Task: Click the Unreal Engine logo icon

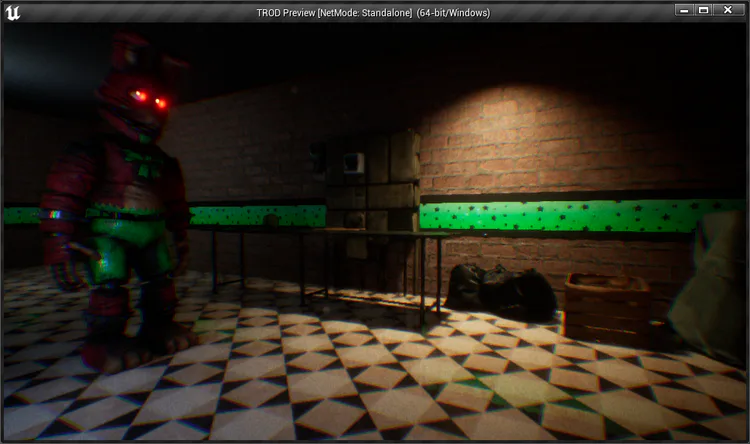Action: pyautogui.click(x=12, y=12)
